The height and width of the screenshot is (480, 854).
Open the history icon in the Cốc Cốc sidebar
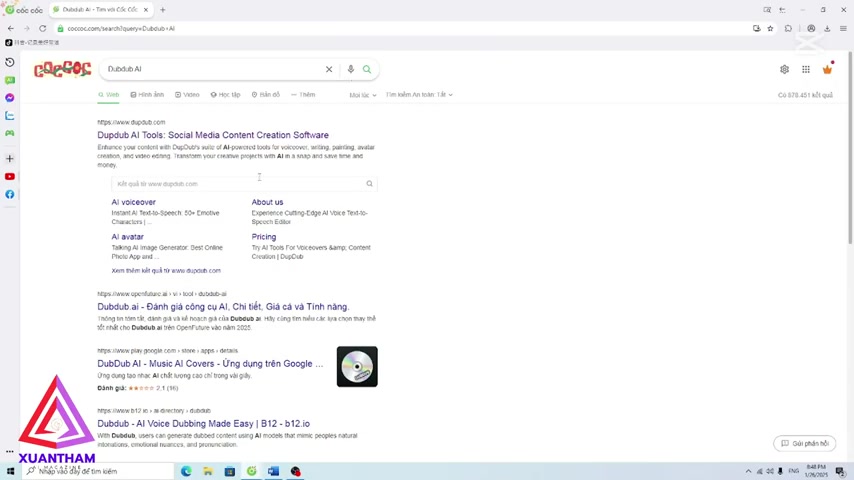point(10,62)
